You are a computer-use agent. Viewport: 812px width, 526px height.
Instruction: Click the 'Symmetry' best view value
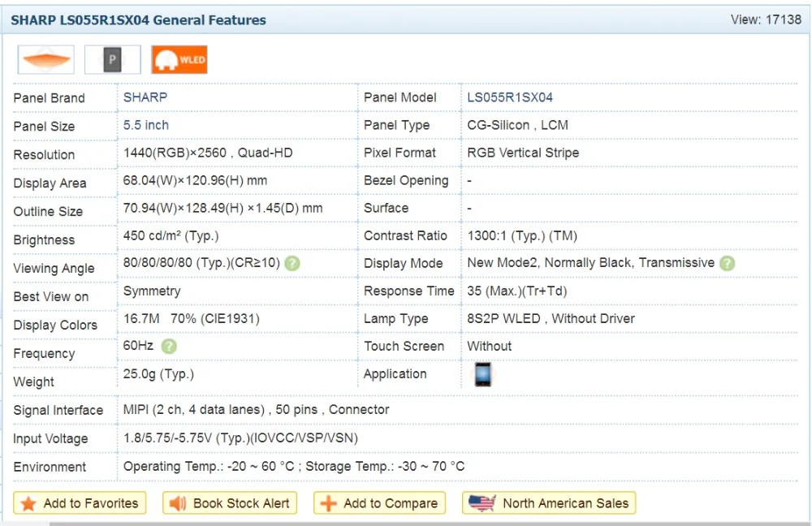coord(152,291)
